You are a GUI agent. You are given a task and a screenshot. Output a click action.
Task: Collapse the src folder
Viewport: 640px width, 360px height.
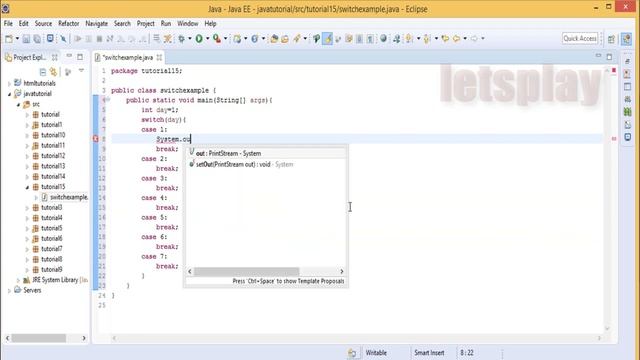[x=18, y=105]
